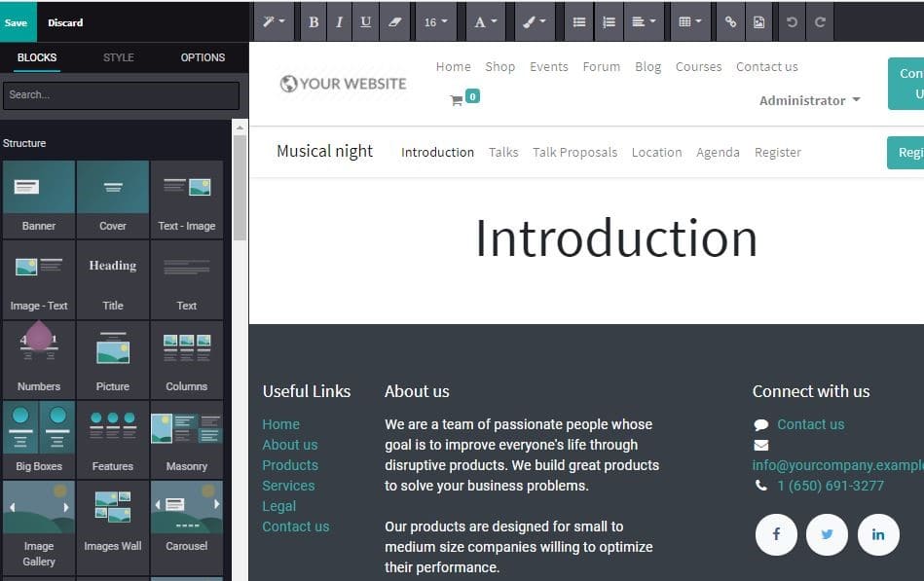Open Contact us in the top menu
The image size is (924, 581).
[766, 66]
